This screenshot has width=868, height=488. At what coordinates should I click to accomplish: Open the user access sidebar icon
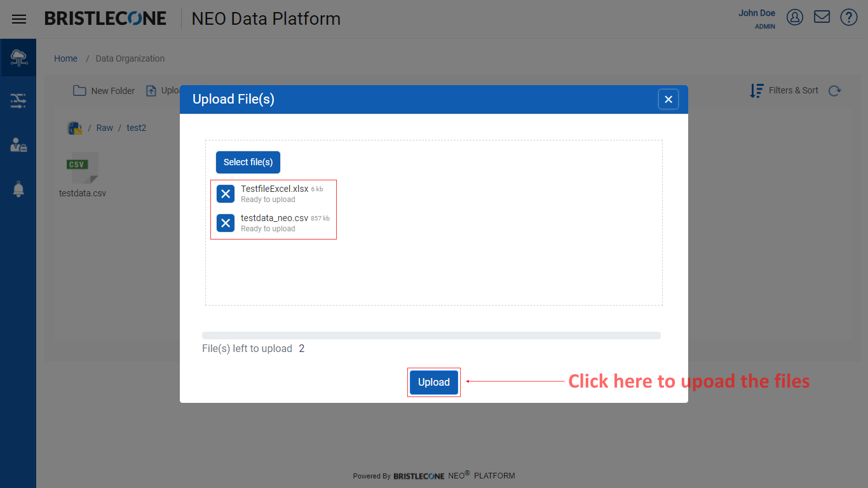pos(18,145)
